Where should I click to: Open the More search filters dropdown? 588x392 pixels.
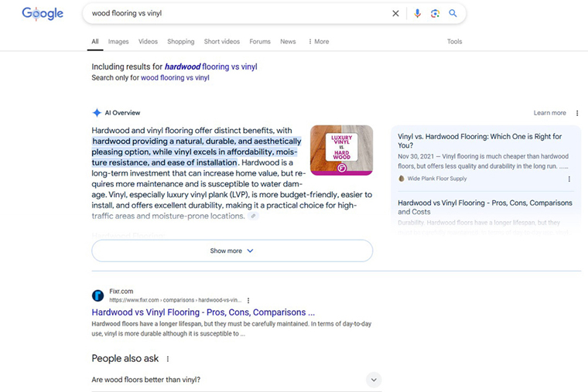tap(319, 42)
